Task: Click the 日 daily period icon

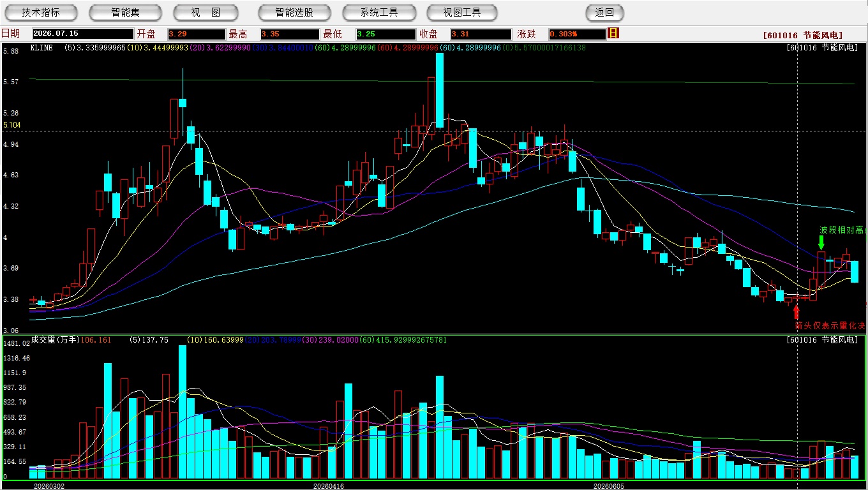Action: coord(613,33)
